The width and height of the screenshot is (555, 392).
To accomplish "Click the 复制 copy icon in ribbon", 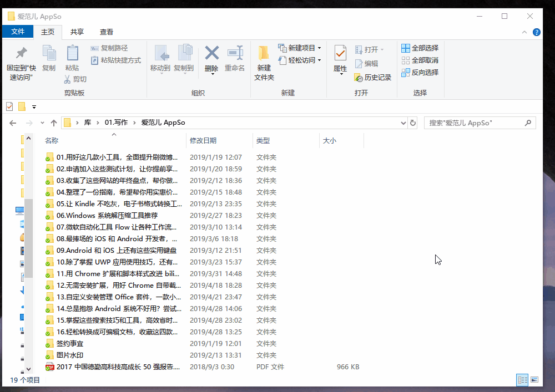I will coord(49,53).
